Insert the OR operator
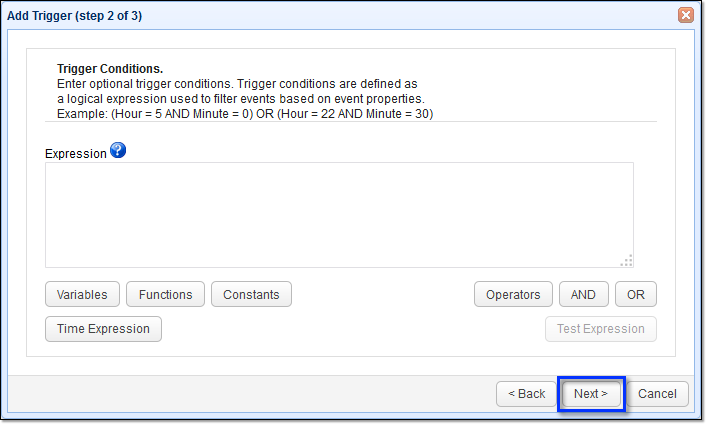The width and height of the screenshot is (706, 424). click(x=636, y=294)
